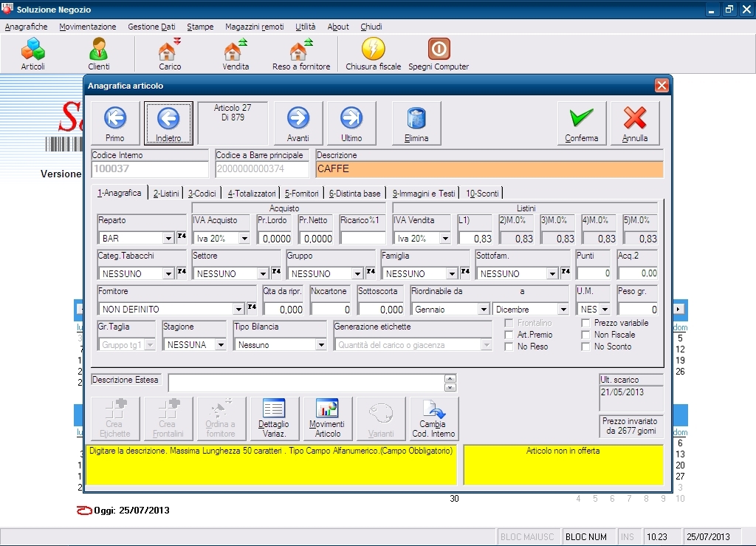Enable the Art.Premio checkbox
756x546 pixels.
(508, 334)
